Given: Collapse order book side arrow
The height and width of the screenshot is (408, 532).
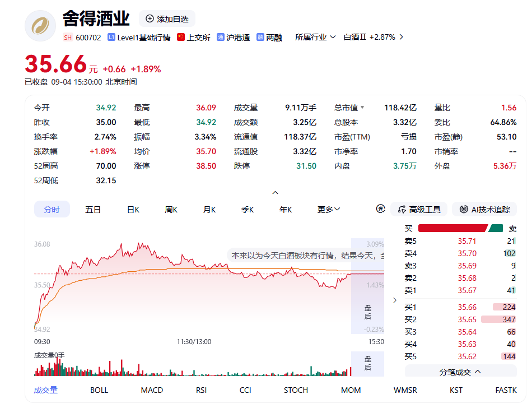Looking at the screenshot, I should [x=395, y=300].
